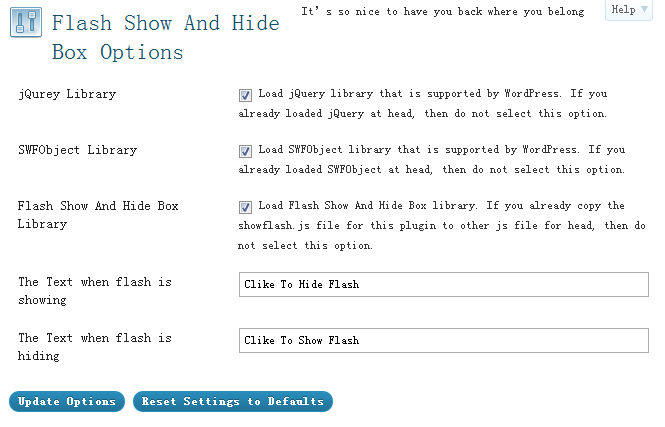Expand the Help dropdown arrow
This screenshot has width=665, height=427.
[644, 9]
